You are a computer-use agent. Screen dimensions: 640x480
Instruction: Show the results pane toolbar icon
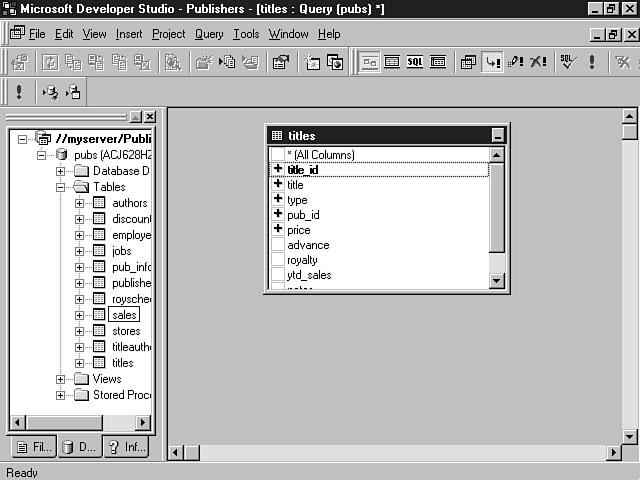pos(438,62)
